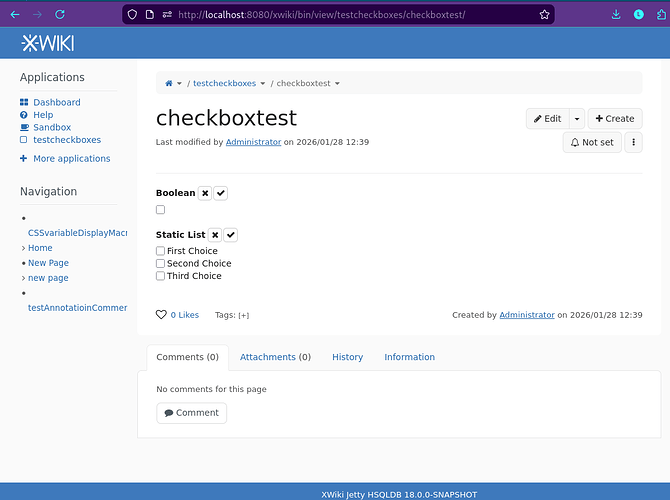
Task: Open the dropdown arrow beside Edit
Action: click(x=577, y=118)
